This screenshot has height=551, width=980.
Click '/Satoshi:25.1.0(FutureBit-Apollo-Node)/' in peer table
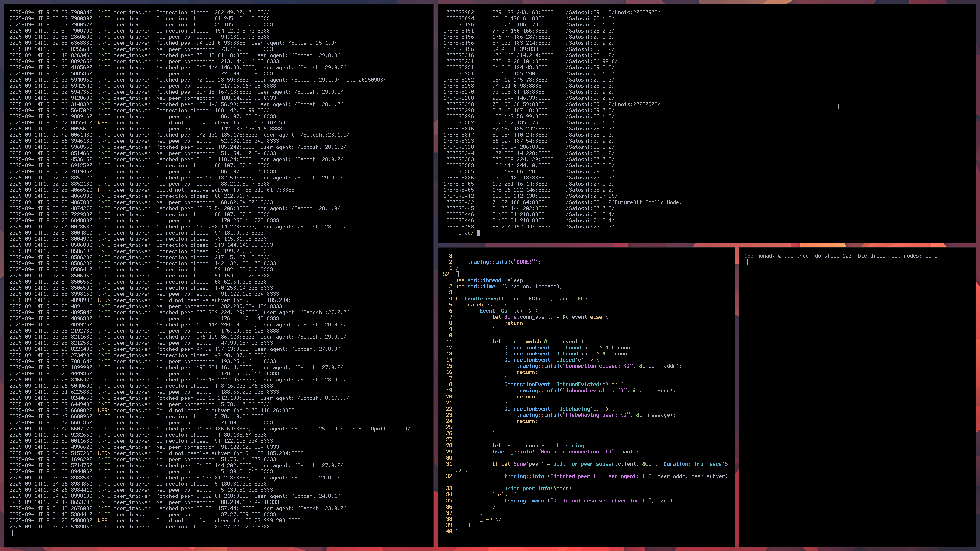(x=625, y=202)
